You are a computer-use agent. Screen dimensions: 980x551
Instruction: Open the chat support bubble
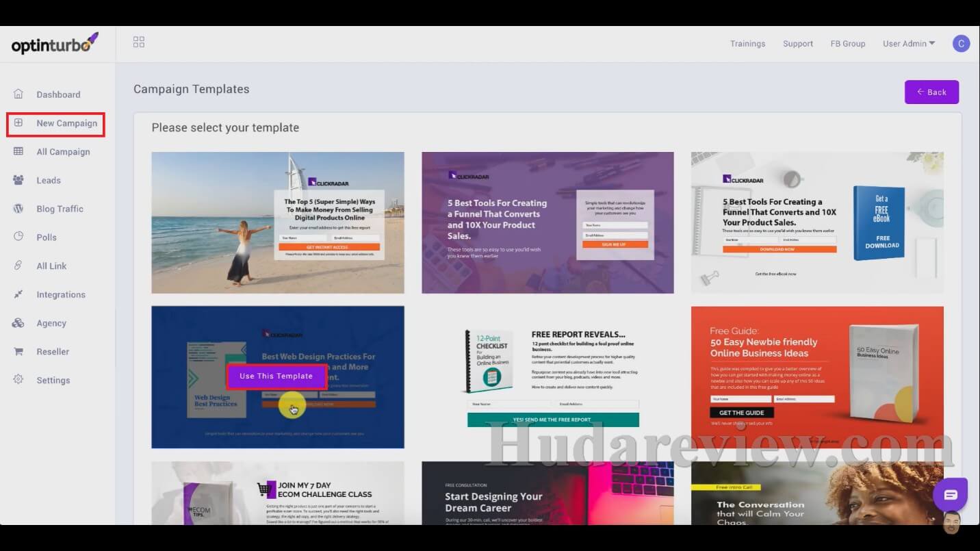click(950, 495)
